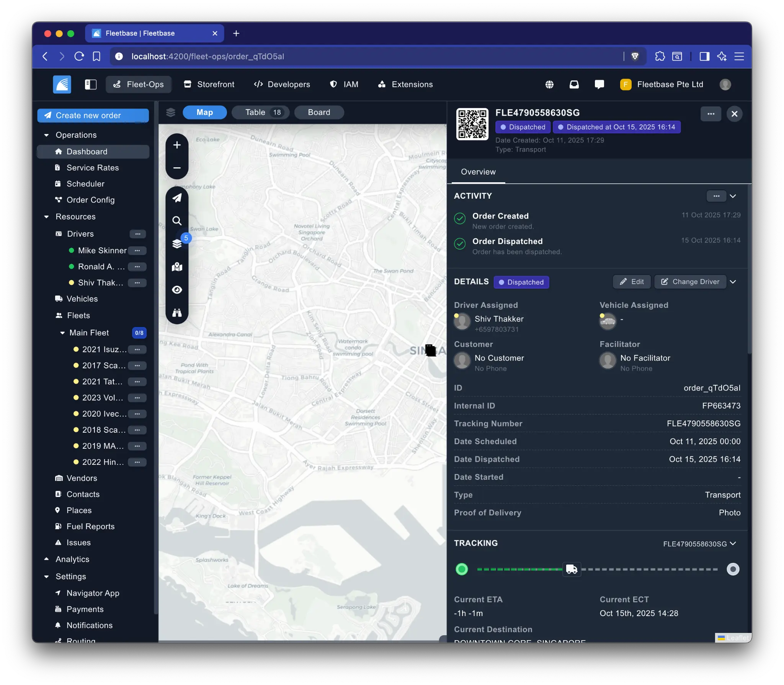The image size is (784, 685).
Task: Collapse the Main Fleet tree in the sidebar
Action: pos(62,333)
